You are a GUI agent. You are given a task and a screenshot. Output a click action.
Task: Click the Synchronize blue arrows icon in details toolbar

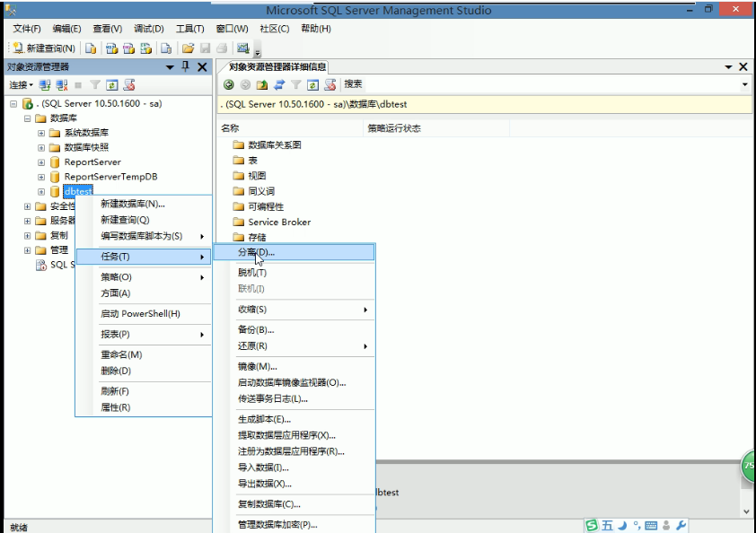[x=279, y=85]
